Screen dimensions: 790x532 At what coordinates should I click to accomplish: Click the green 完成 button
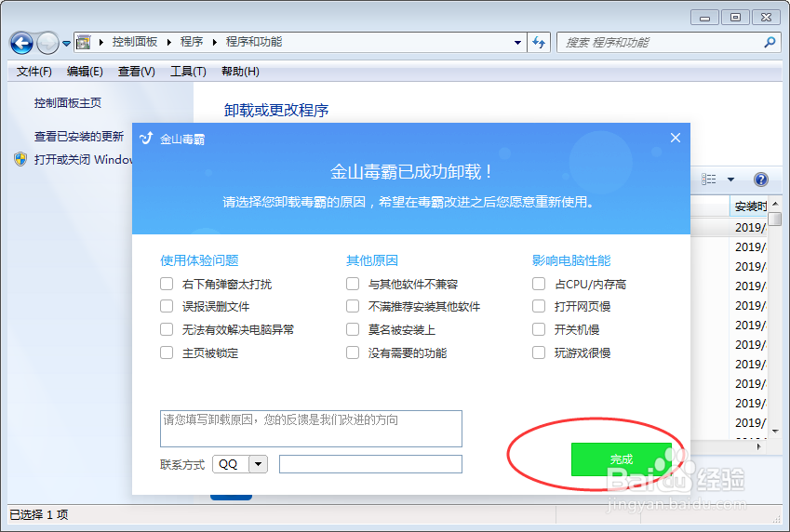[622, 459]
